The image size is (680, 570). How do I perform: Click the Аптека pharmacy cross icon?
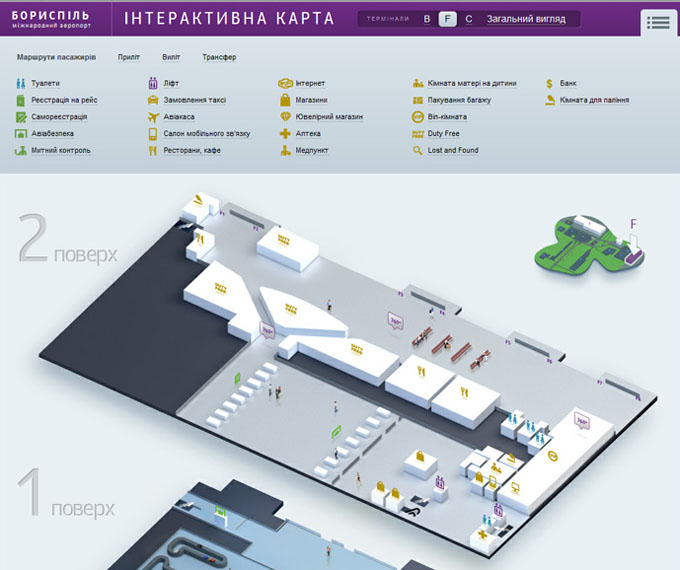[285, 134]
